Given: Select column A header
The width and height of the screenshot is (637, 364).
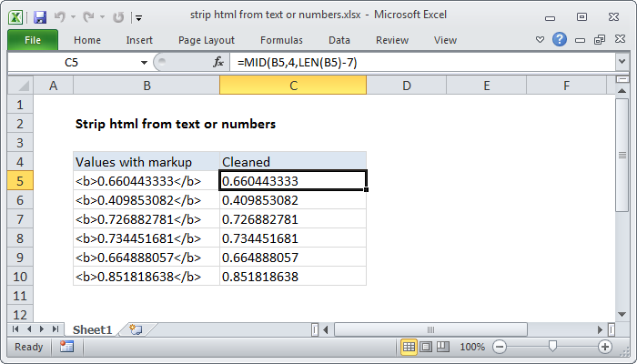Looking at the screenshot, I should pyautogui.click(x=53, y=86).
